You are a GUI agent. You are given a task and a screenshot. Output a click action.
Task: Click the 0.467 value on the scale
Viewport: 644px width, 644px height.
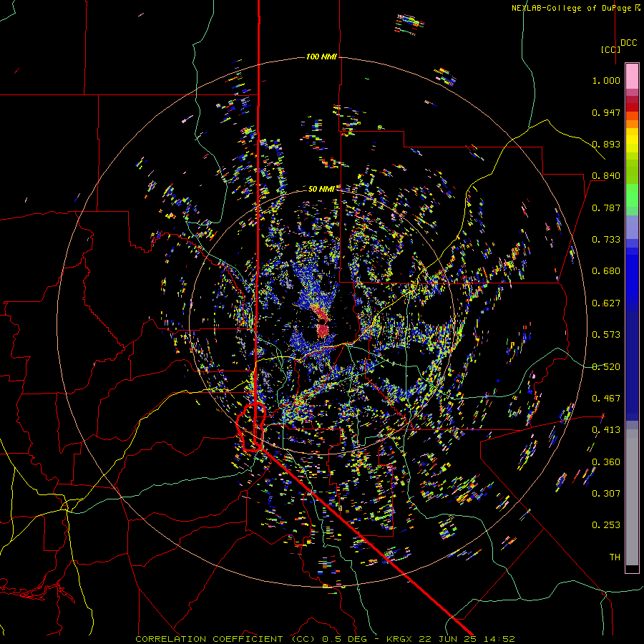pyautogui.click(x=606, y=399)
